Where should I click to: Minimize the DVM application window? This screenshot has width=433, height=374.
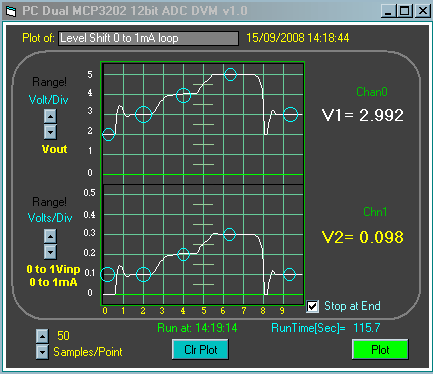pos(388,11)
